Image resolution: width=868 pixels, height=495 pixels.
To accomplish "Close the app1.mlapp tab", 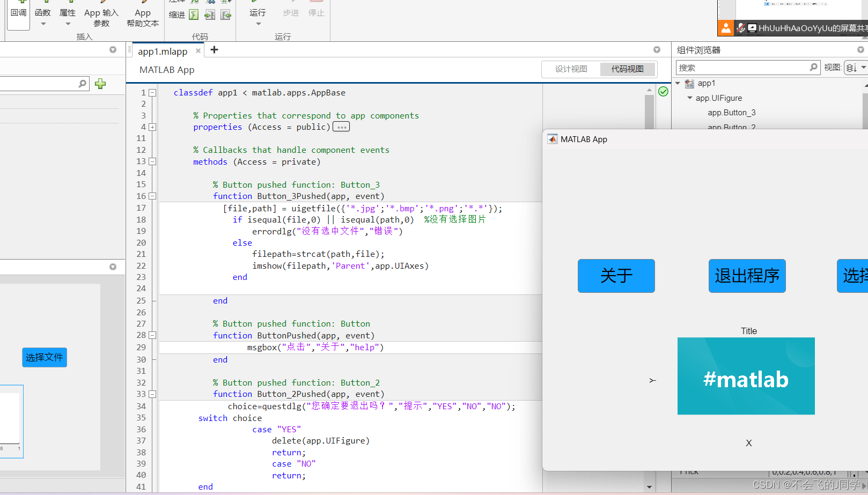I will 198,51.
